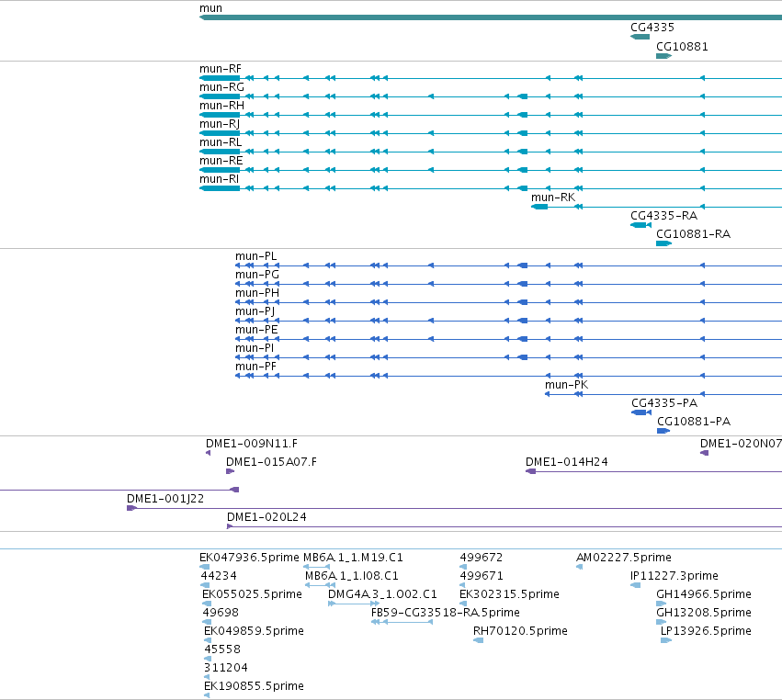Select the CG4335 gene feature

point(640,37)
